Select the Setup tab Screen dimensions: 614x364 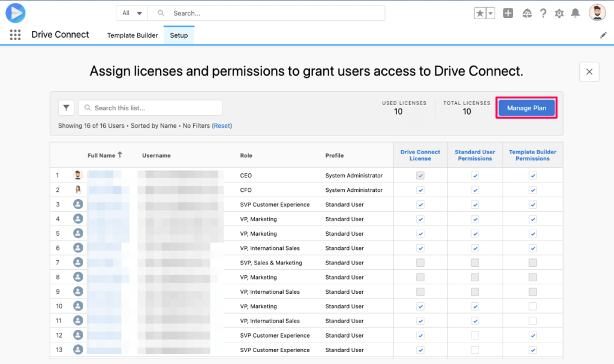click(x=179, y=35)
